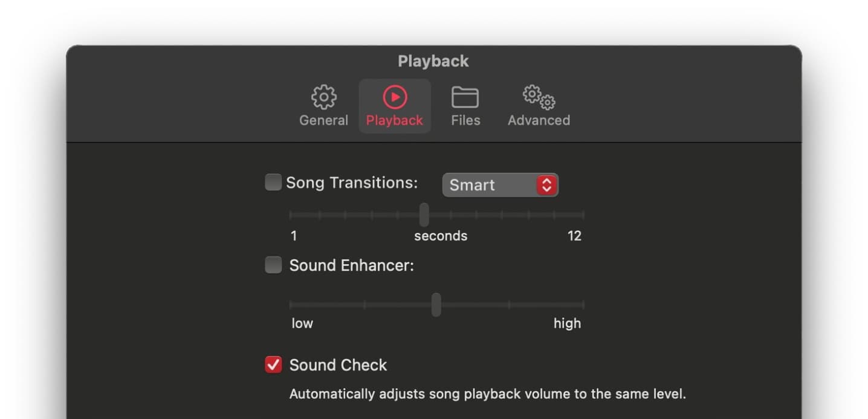The width and height of the screenshot is (868, 419).
Task: Click the Playback play-circle icon
Action: pos(395,97)
